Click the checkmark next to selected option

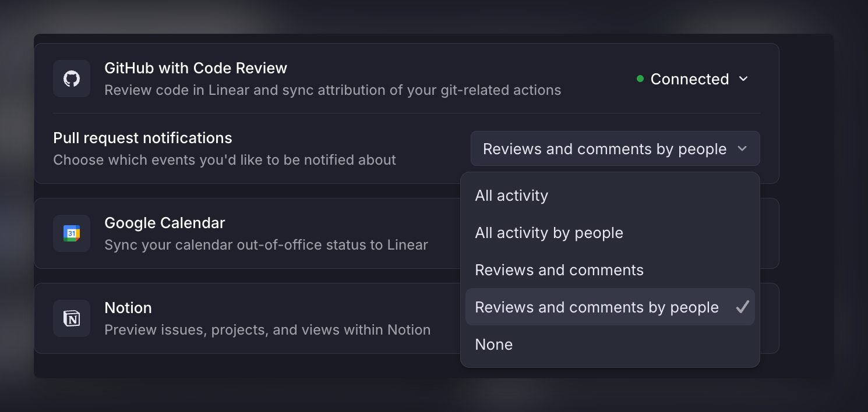pos(743,307)
